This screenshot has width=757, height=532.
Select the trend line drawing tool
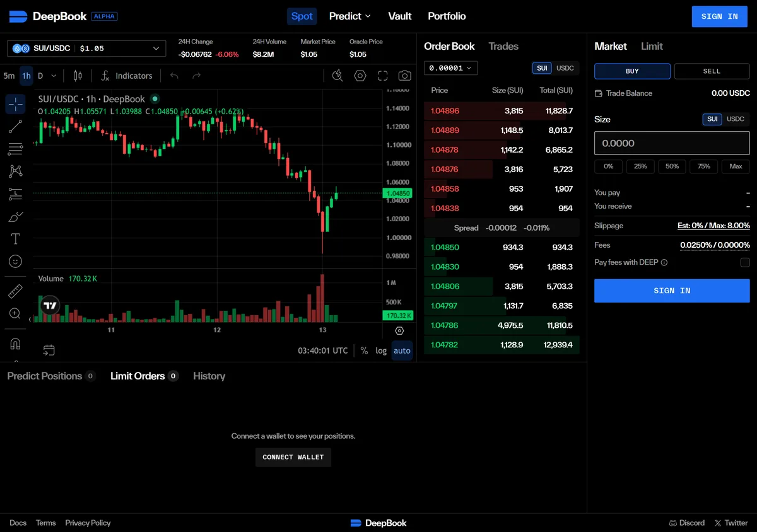pos(15,127)
